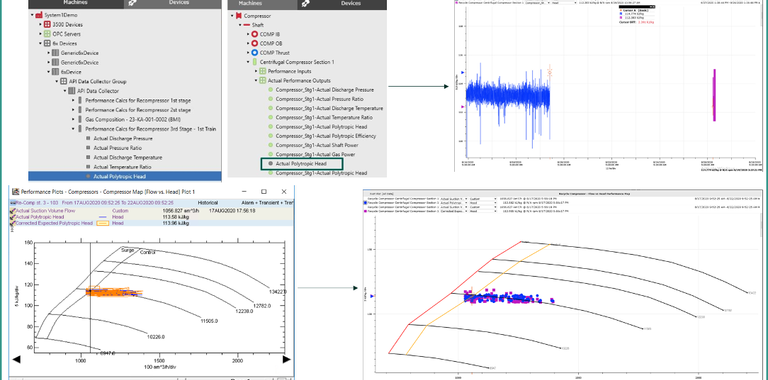Click the Performance Inputs green grid icon

coord(263,71)
